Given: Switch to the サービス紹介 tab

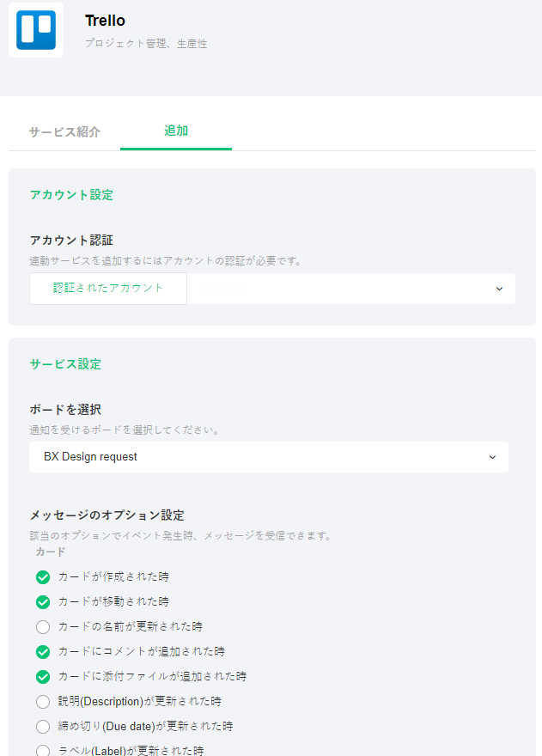Looking at the screenshot, I should coord(64,132).
